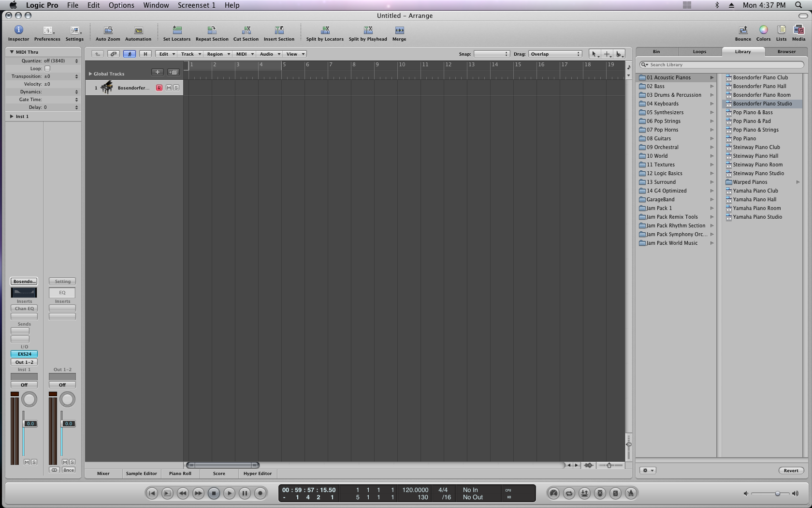This screenshot has width=812, height=508.
Task: Expand the Inst 1 disclosure triangle
Action: 12,117
